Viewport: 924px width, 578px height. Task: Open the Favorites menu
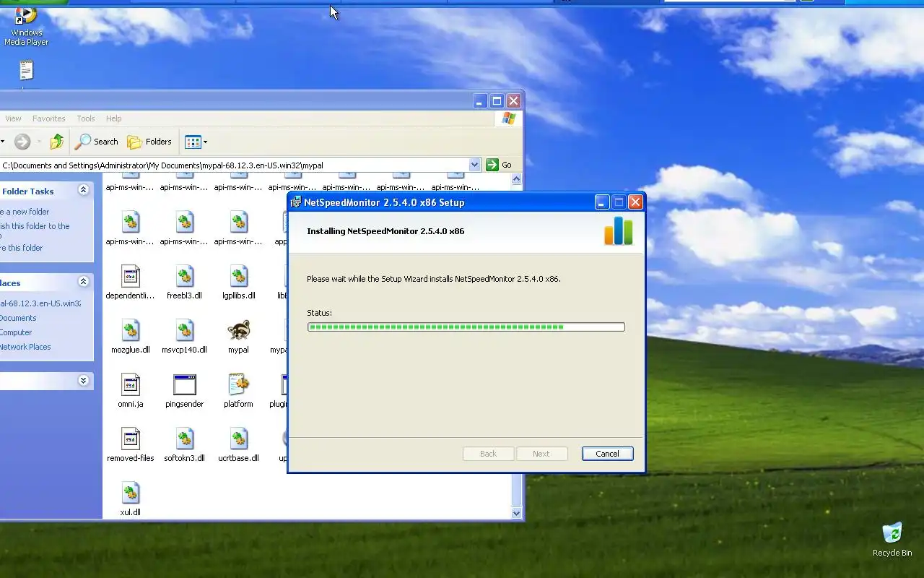point(49,118)
